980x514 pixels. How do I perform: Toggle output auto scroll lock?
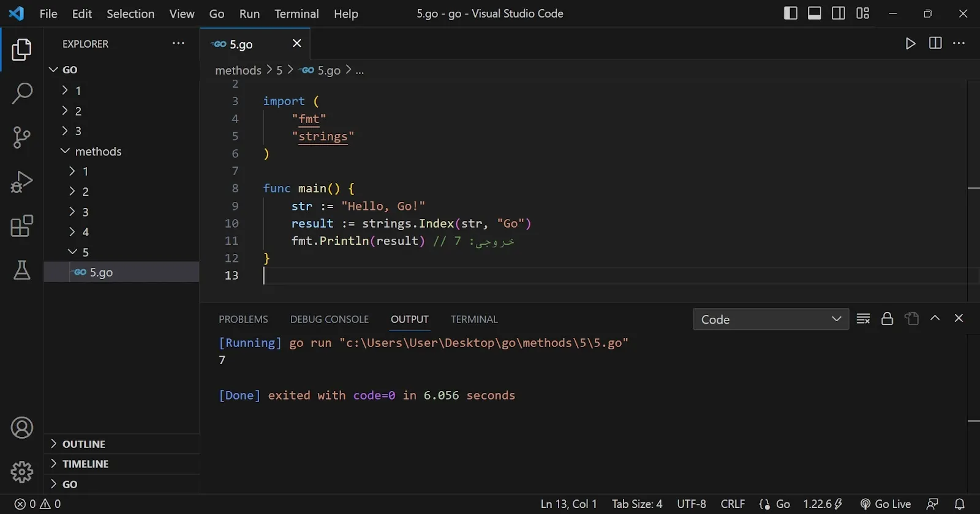point(887,319)
